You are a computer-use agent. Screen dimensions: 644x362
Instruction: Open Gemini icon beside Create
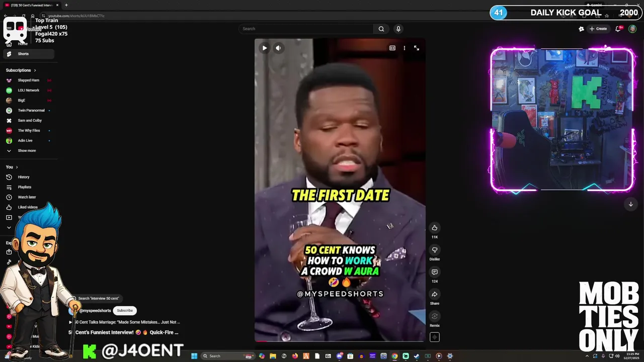[581, 29]
